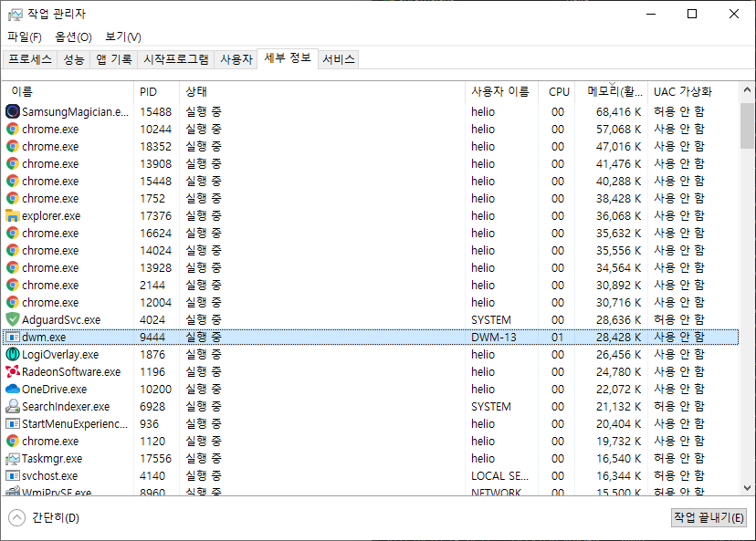The width and height of the screenshot is (756, 541).
Task: Select the 세부 정보 tab
Action: click(x=288, y=58)
